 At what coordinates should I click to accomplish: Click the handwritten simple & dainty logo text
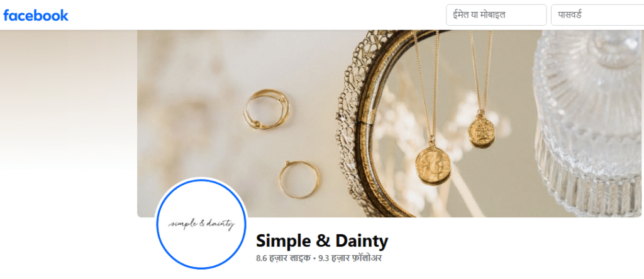(201, 224)
